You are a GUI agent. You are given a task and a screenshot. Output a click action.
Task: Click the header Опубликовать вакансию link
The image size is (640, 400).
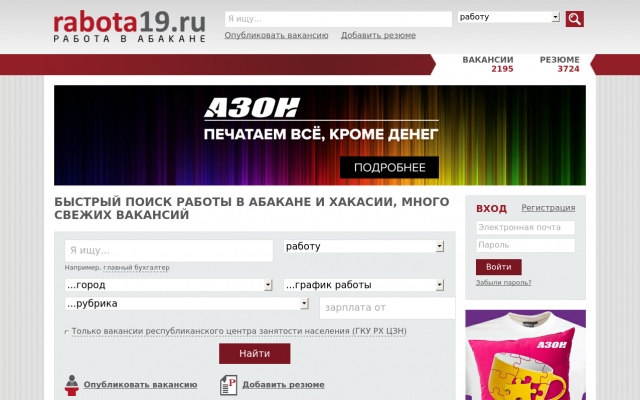tap(276, 36)
